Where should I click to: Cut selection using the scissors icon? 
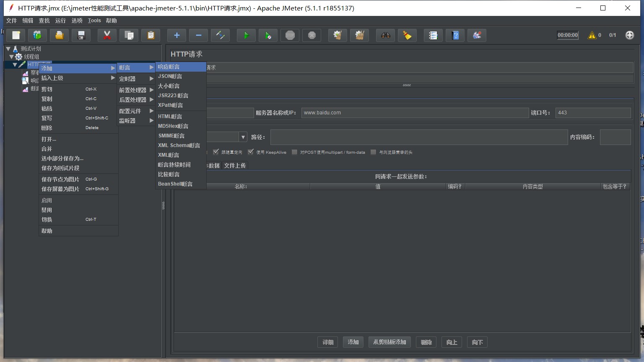[x=107, y=36]
